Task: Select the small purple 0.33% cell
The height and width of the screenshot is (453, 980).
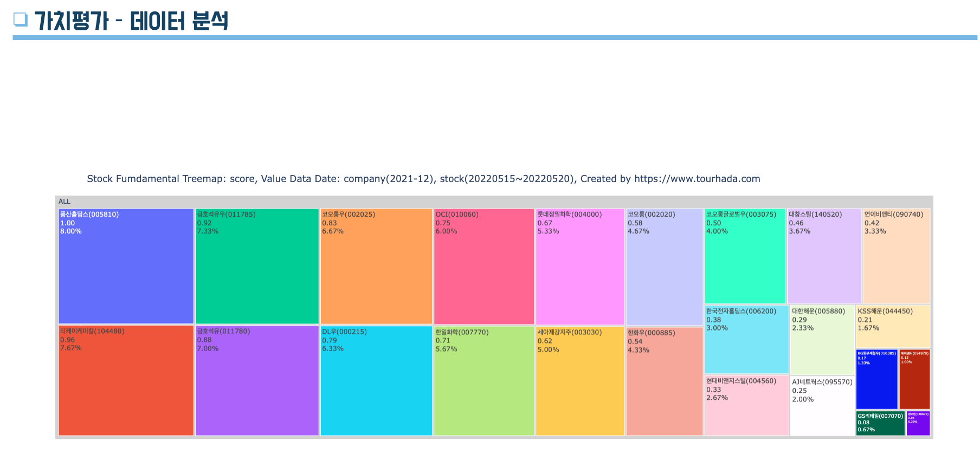Action: [x=918, y=423]
